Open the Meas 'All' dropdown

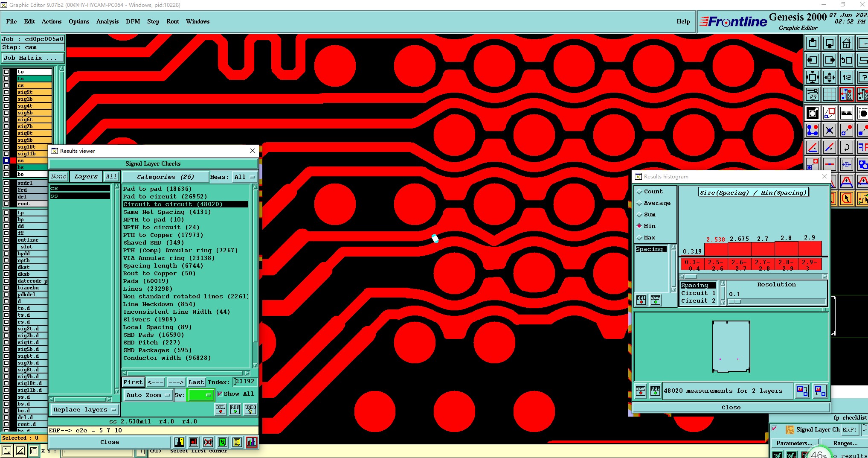(x=245, y=177)
